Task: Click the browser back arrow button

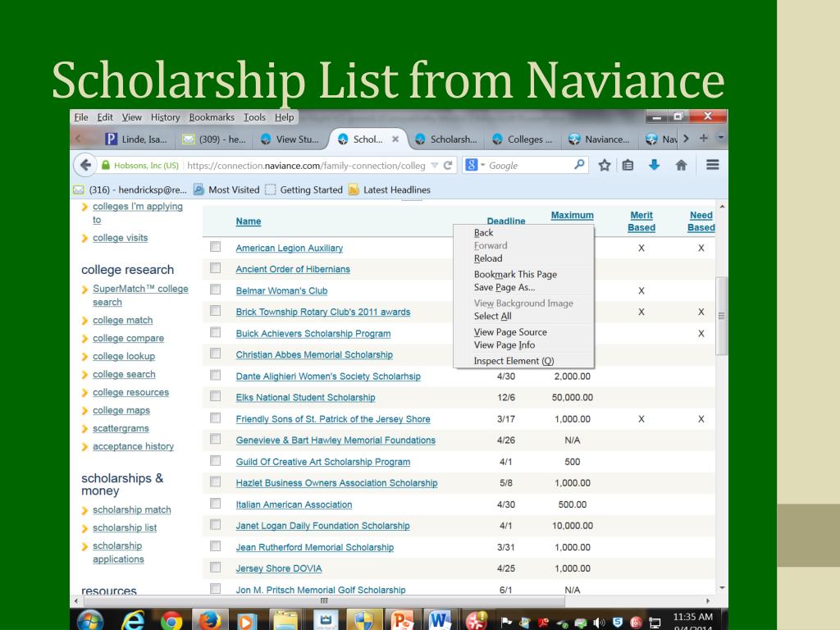Action: pos(85,165)
